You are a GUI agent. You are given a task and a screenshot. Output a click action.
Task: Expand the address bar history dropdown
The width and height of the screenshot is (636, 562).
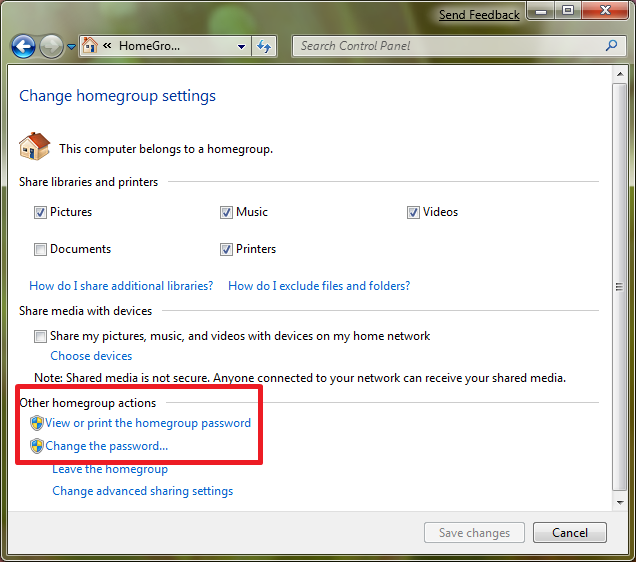(x=241, y=47)
